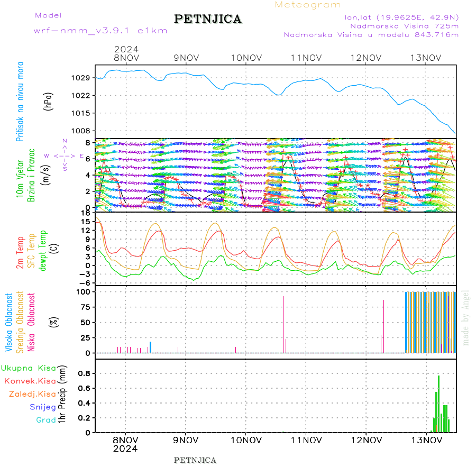Click the '(C)' temperature unit label

(x=54, y=249)
